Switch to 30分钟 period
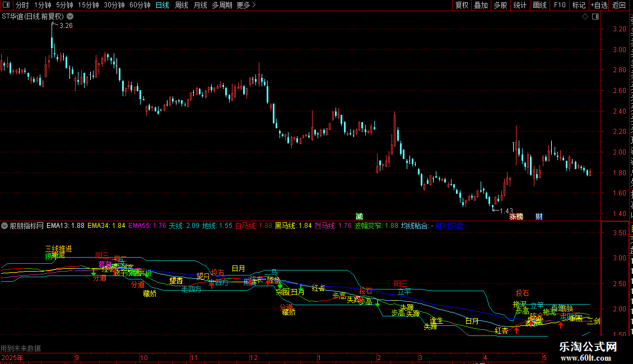 tap(114, 5)
